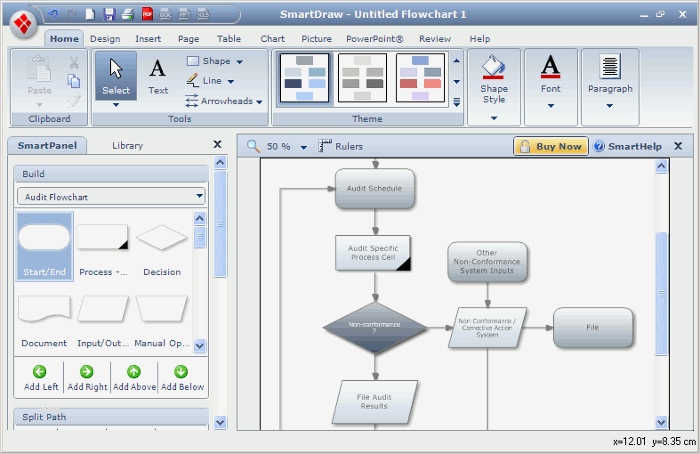Image resolution: width=700 pixels, height=454 pixels.
Task: Click the Cut scissors icon
Action: point(74,62)
